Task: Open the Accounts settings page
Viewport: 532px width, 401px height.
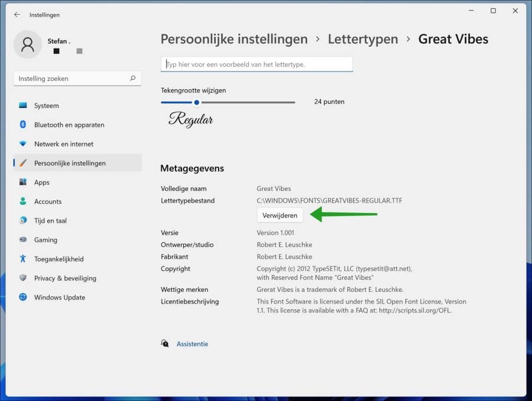Action: click(x=77, y=201)
